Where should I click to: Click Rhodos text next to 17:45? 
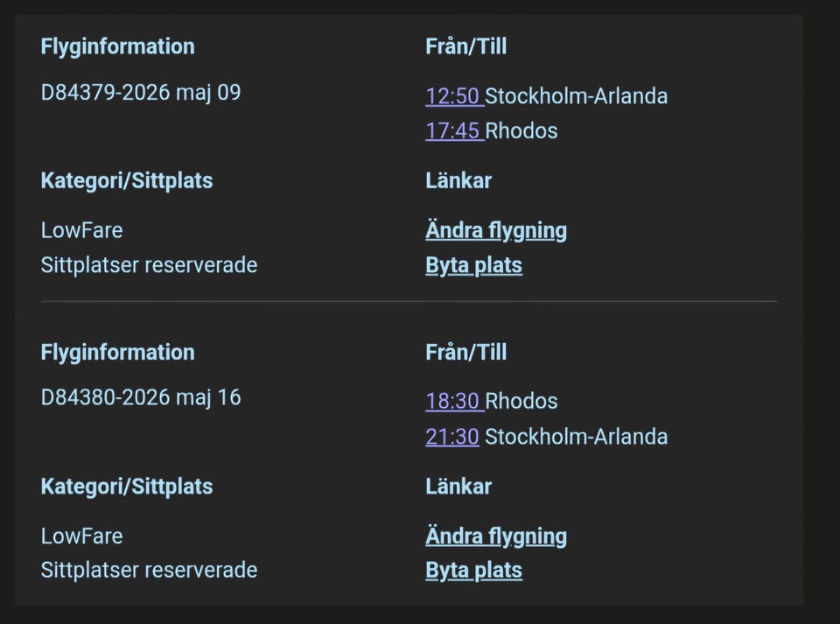521,130
